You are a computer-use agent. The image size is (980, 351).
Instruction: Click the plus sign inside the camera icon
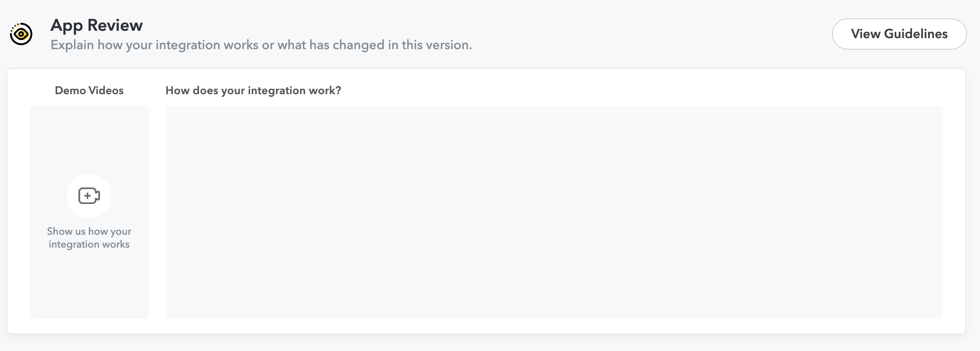(x=87, y=196)
